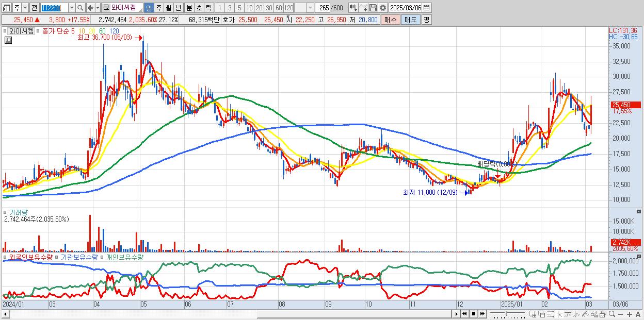This screenshot has height=320, width=644.
Task: Open the data table grid icon
Action: click(x=8, y=40)
